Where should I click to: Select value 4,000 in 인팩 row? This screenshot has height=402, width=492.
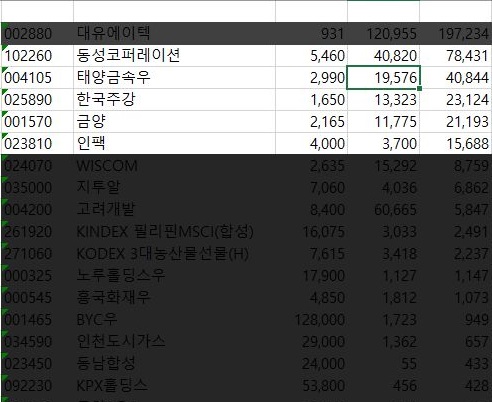311,144
